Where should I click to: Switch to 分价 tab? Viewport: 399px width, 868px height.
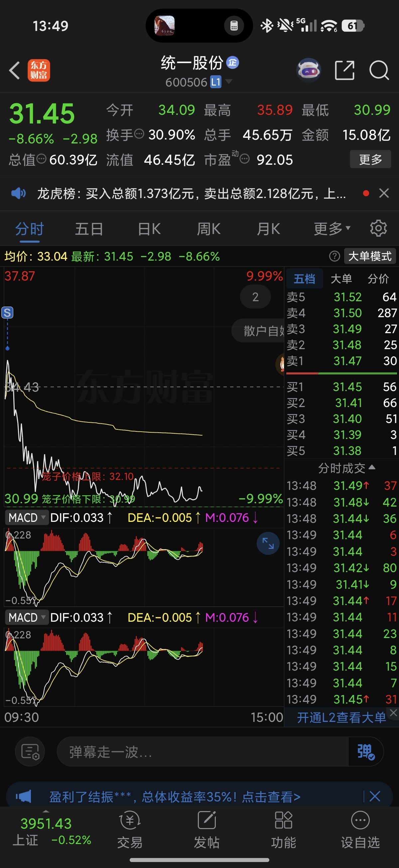(x=378, y=279)
